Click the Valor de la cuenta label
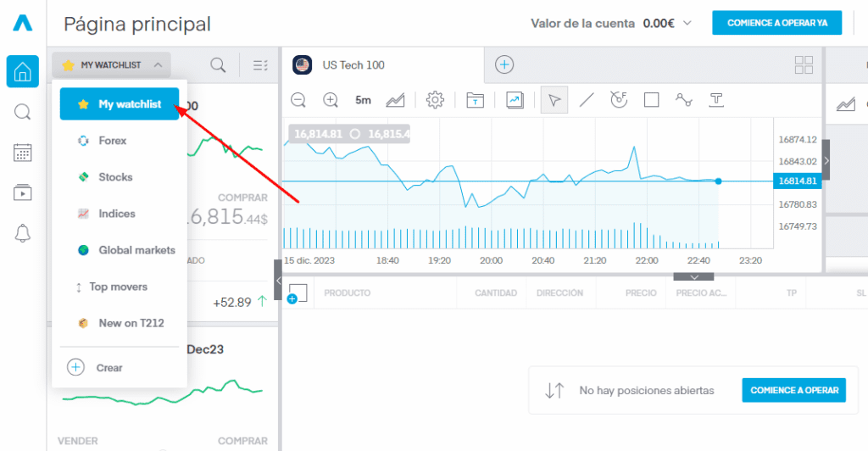The height and width of the screenshot is (451, 868). click(x=582, y=23)
